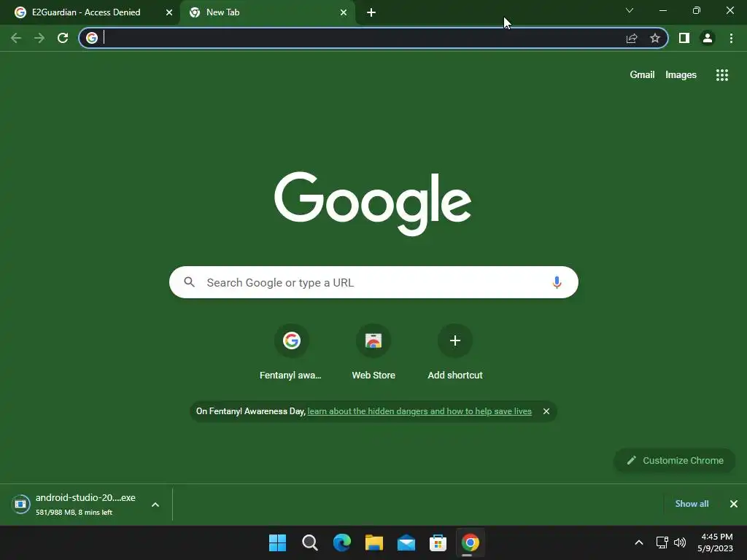
Task: Click the browser Back arrow
Action: pos(16,38)
